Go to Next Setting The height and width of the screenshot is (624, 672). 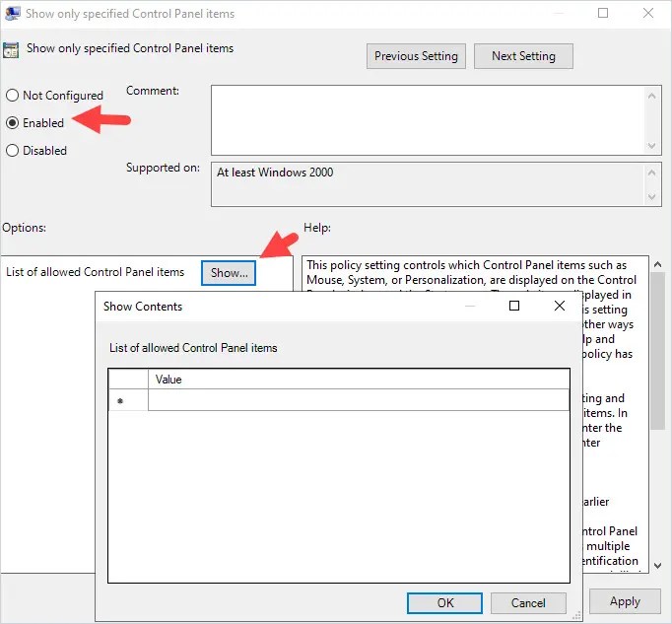click(x=523, y=56)
